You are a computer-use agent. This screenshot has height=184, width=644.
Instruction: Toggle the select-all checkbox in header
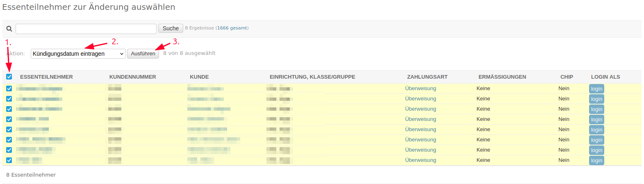coord(9,77)
